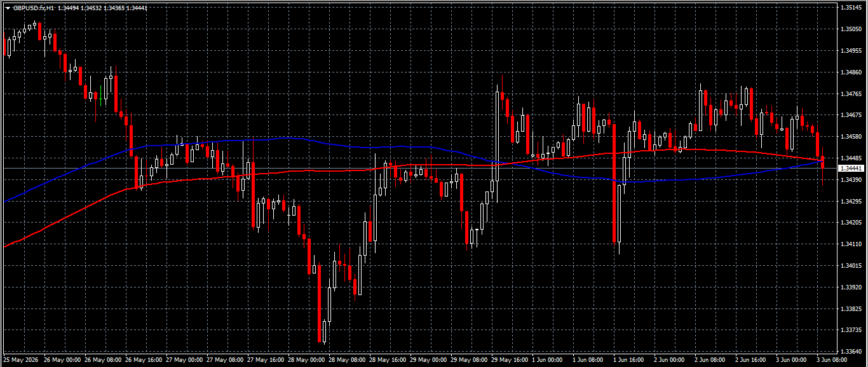Click the 26 May 16:00 time label

(x=143, y=360)
